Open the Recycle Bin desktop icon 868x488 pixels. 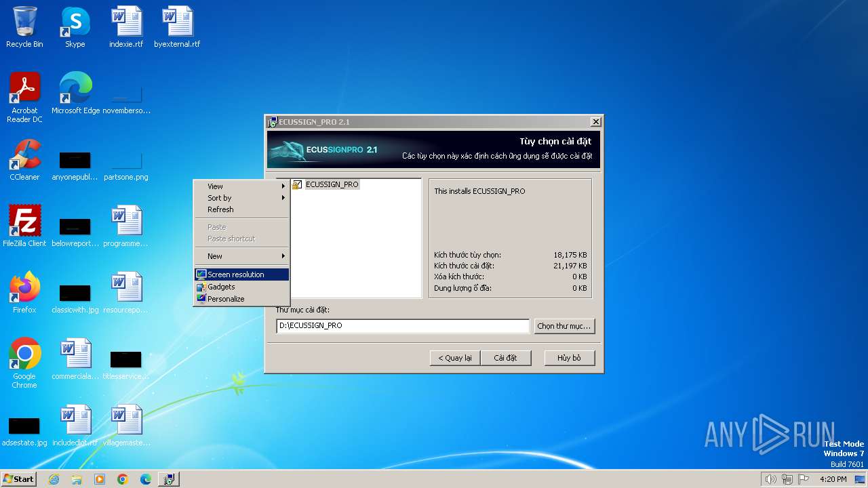(x=24, y=27)
